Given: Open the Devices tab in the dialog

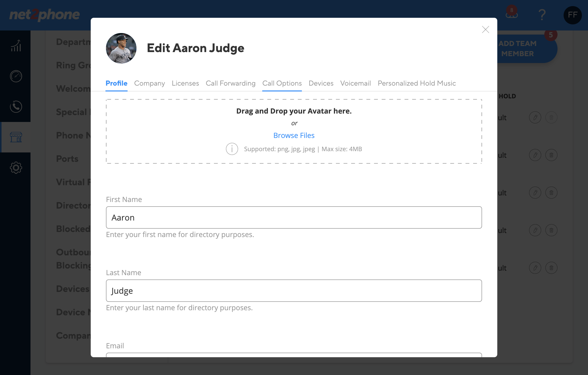Looking at the screenshot, I should coord(321,83).
